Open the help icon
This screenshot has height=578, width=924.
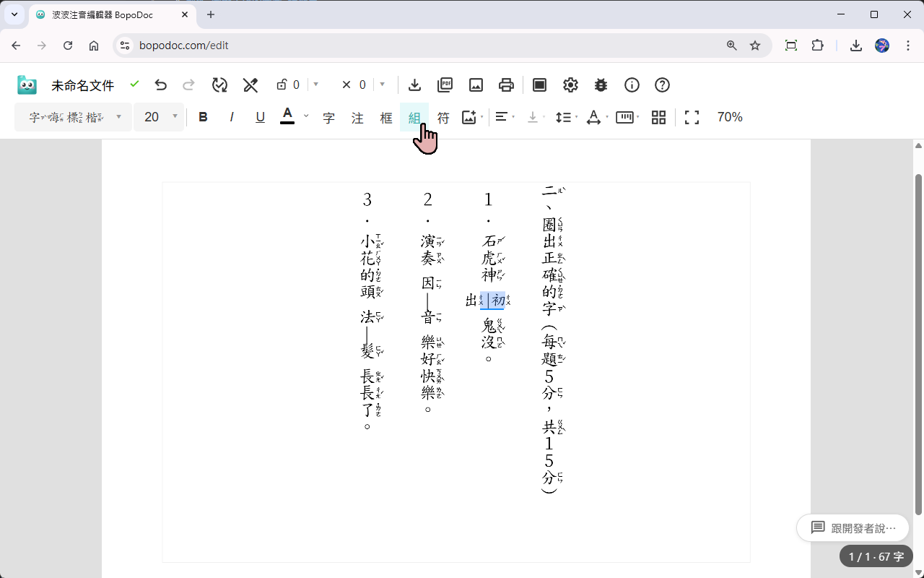coord(662,85)
